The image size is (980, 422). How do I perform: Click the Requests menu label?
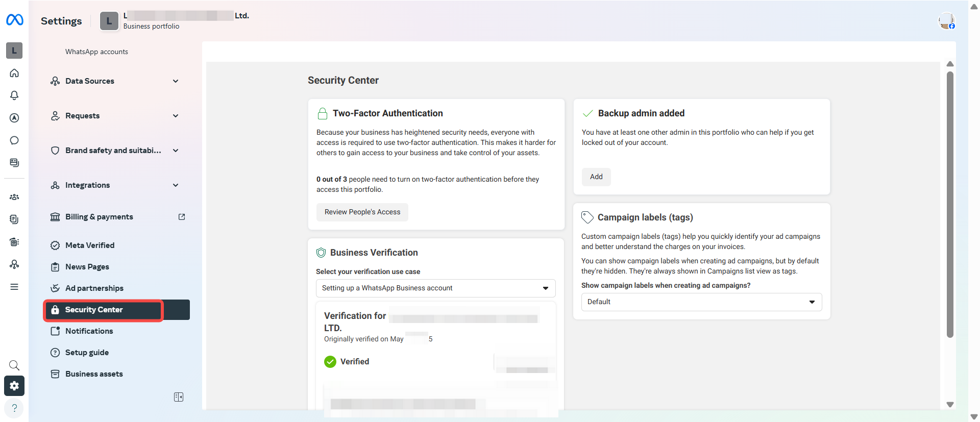pos(82,116)
